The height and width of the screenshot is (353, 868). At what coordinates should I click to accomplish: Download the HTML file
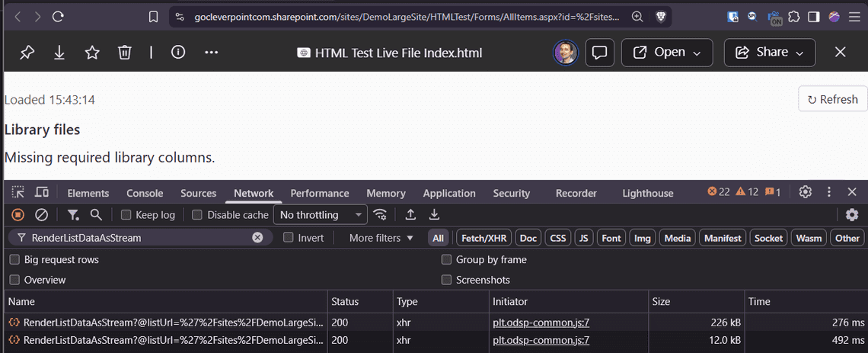(59, 53)
